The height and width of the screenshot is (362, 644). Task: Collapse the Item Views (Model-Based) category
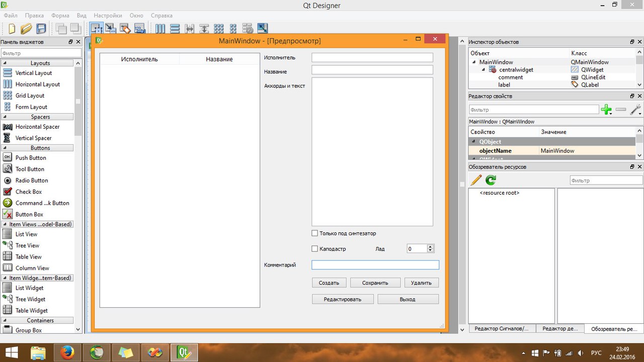click(5, 224)
